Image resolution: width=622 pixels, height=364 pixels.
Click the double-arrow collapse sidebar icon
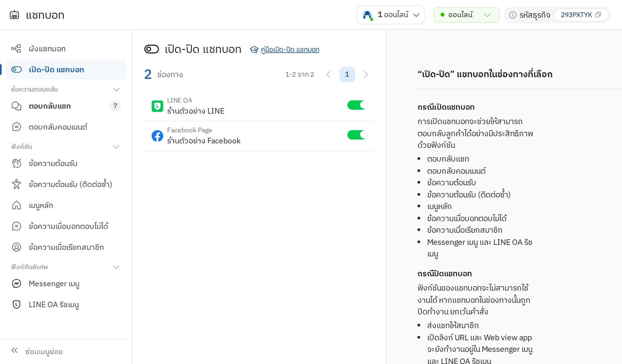(x=15, y=351)
